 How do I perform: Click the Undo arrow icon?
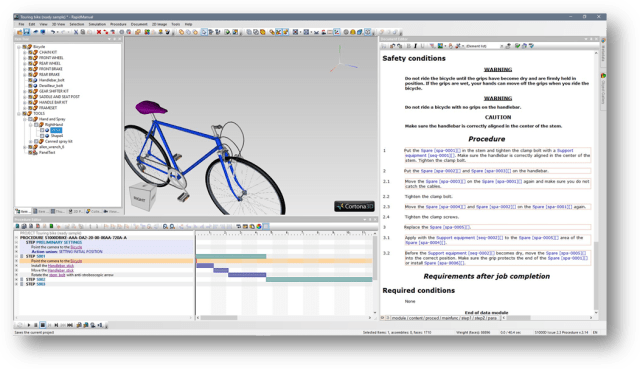pyautogui.click(x=53, y=31)
